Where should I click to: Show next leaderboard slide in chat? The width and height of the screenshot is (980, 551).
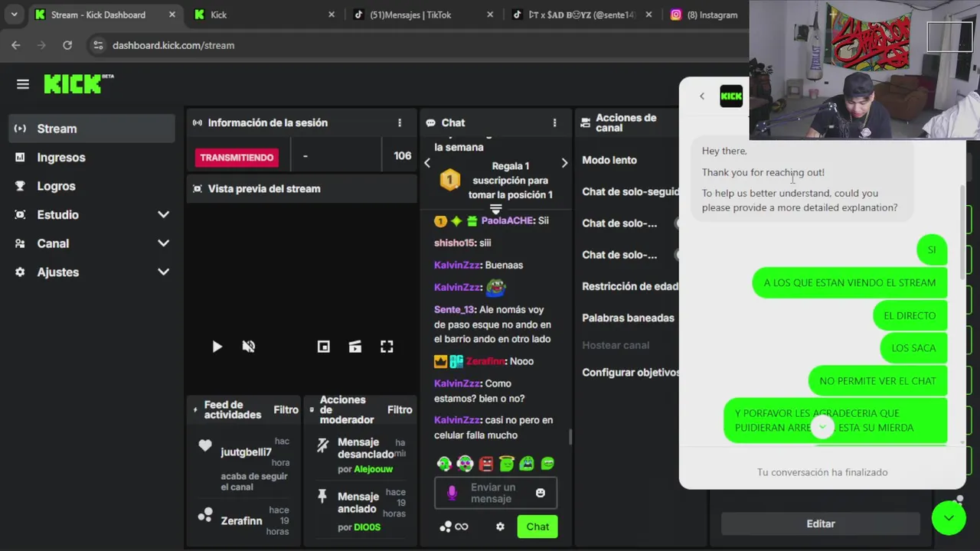tap(564, 162)
